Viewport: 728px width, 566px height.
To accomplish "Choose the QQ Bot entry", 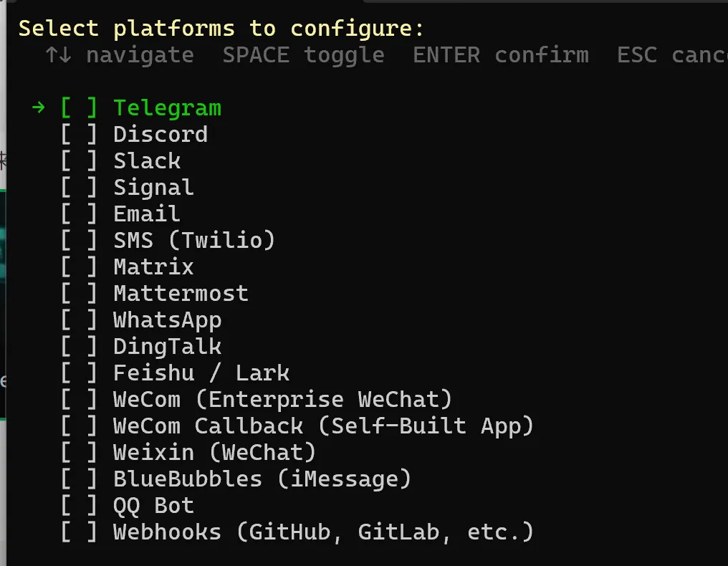I will pos(153,506).
